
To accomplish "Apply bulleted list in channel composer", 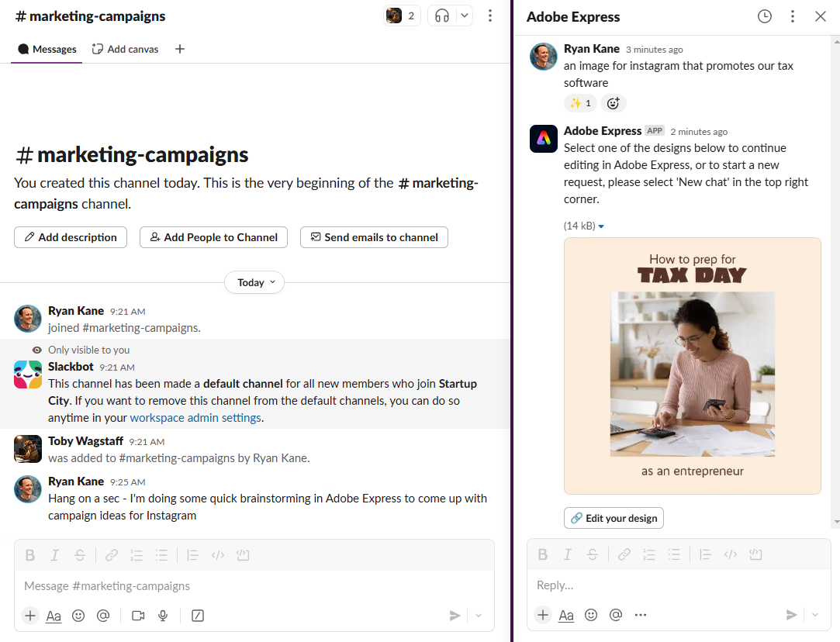I will (x=161, y=555).
